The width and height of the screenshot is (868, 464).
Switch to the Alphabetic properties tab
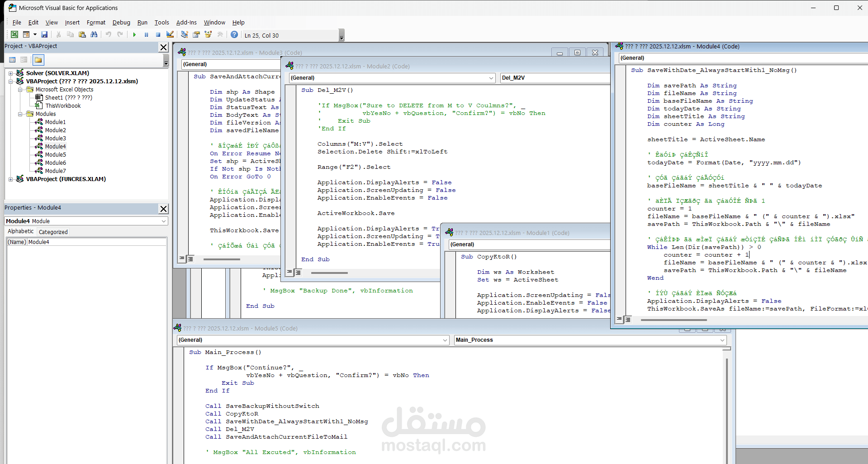20,231
